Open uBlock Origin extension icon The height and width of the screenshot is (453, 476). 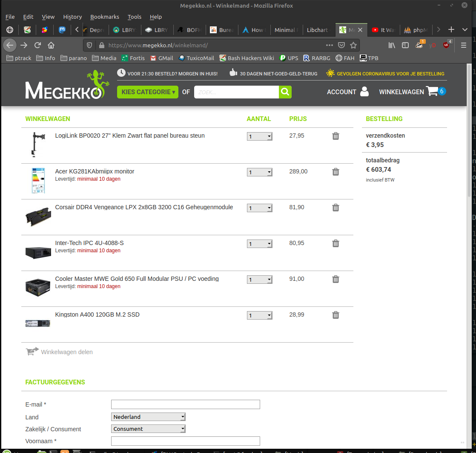[447, 44]
